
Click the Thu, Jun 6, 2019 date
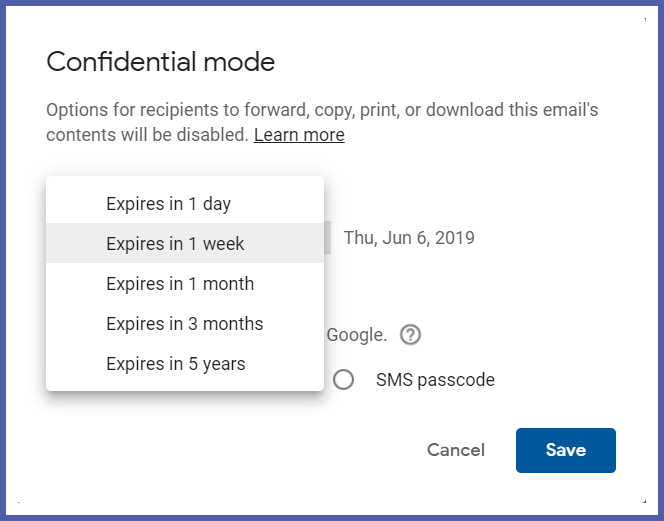point(409,238)
